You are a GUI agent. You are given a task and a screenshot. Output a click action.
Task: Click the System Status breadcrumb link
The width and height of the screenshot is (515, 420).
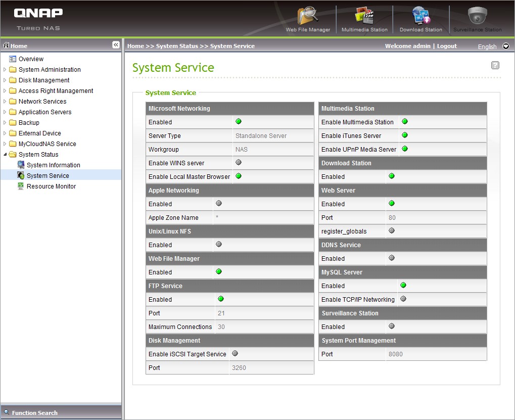pos(177,46)
